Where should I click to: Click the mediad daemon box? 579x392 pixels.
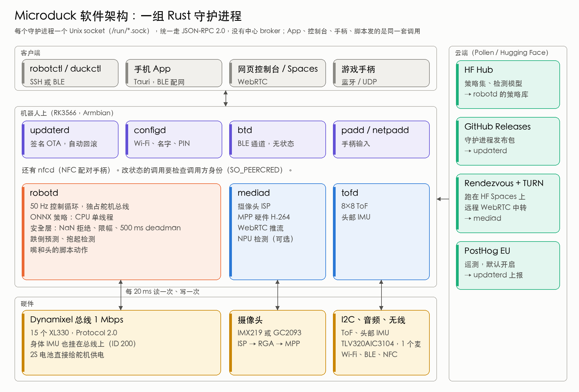click(277, 232)
